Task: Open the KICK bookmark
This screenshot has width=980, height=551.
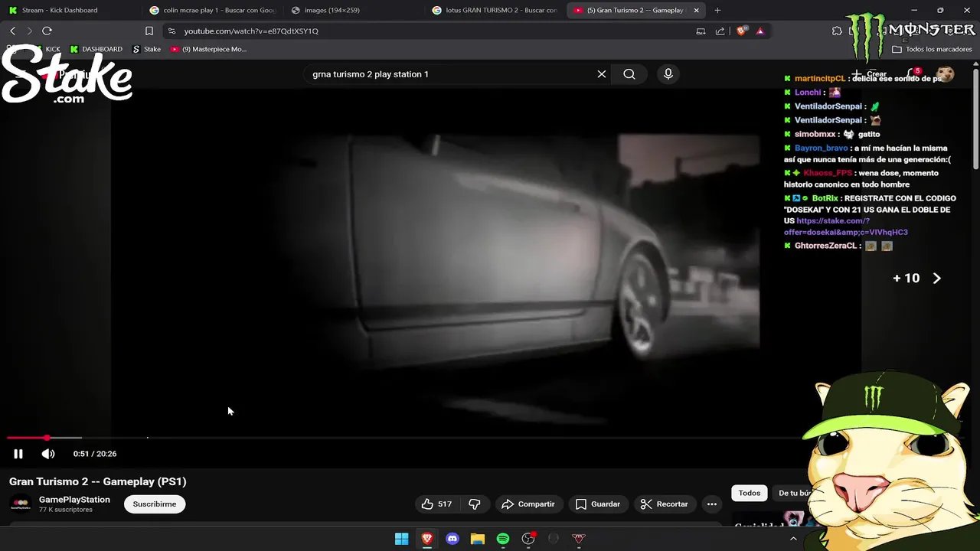Action: tap(47, 49)
